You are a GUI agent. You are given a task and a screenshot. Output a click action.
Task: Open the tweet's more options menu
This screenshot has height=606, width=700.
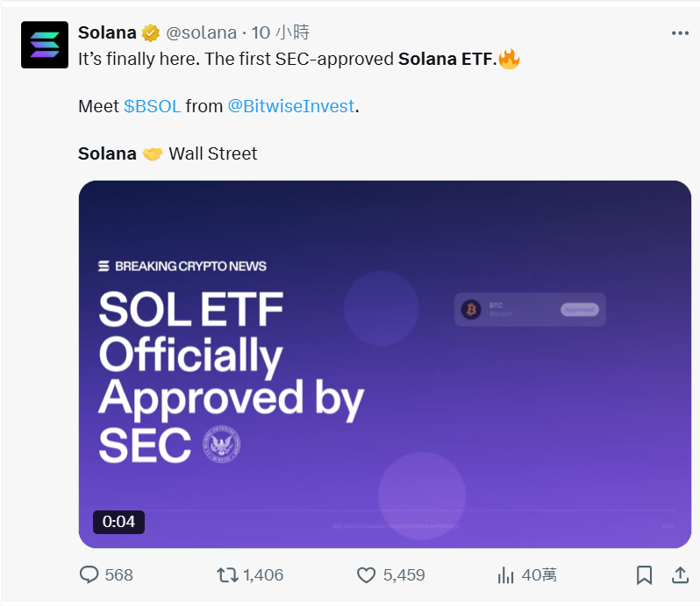680,33
